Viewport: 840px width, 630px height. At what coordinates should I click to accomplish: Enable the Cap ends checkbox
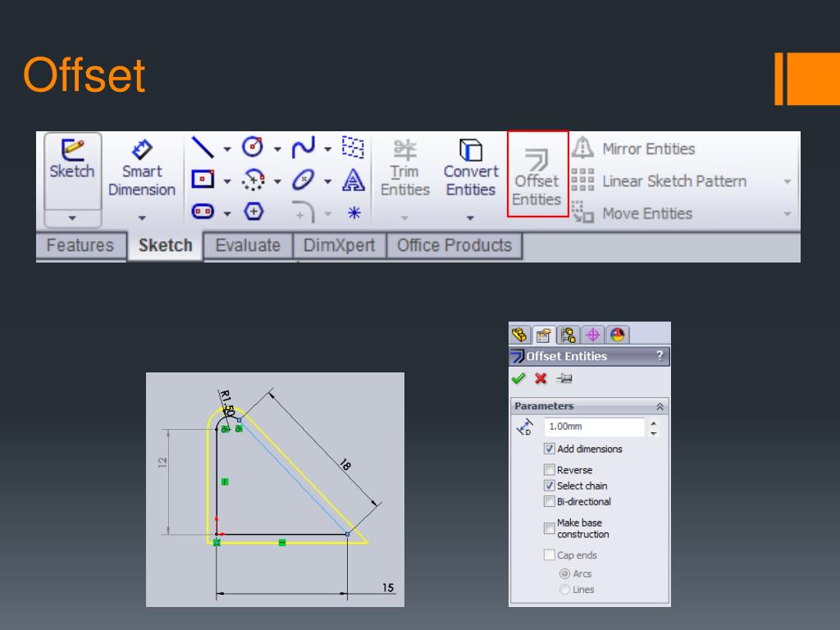tap(549, 555)
